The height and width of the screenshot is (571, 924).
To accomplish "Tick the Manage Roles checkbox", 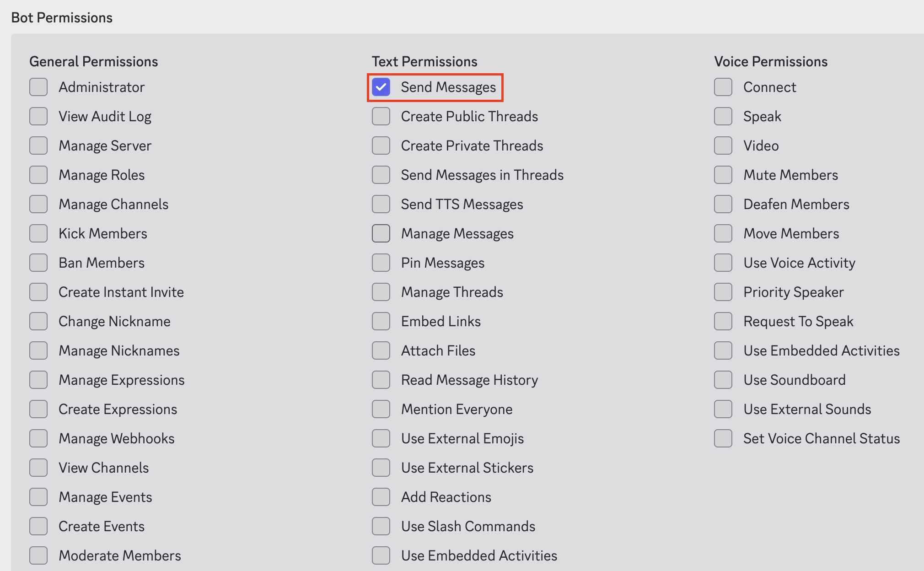I will tap(38, 175).
